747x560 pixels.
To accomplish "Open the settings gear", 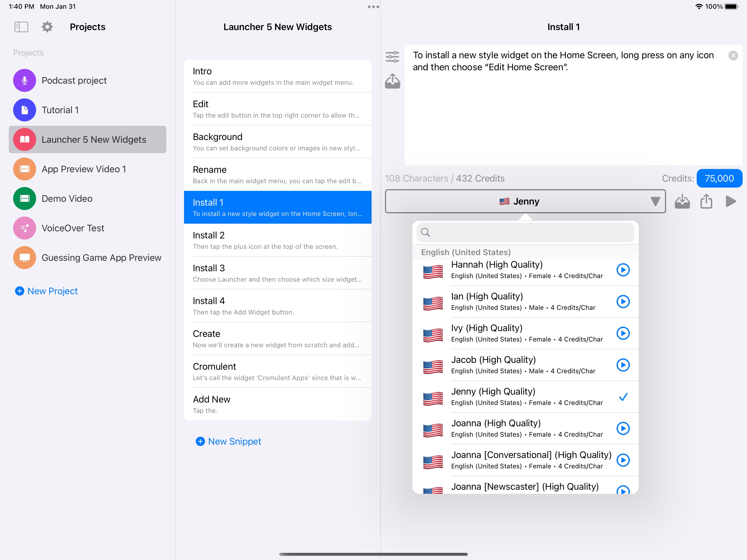I will pyautogui.click(x=47, y=27).
